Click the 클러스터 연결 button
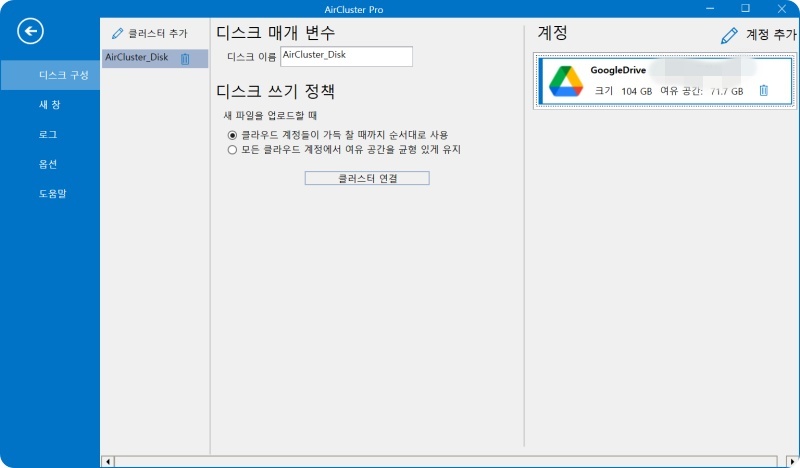Image resolution: width=800 pixels, height=468 pixels. pos(367,178)
